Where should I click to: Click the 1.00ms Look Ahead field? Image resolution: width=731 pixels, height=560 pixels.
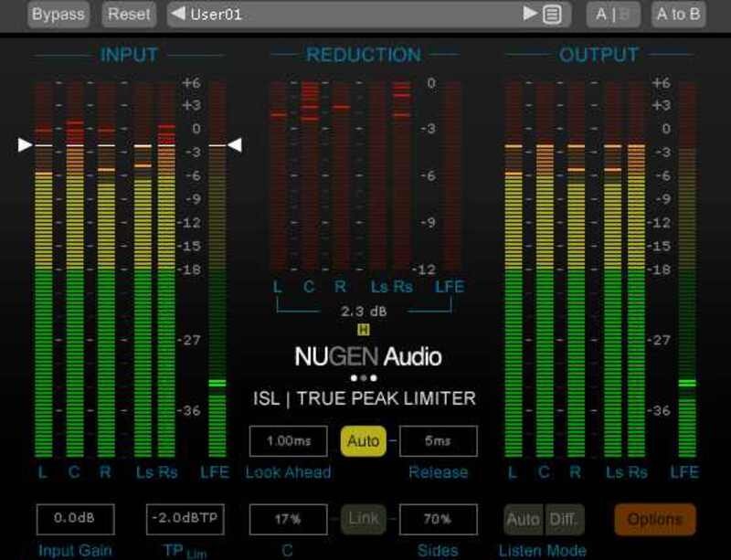click(288, 441)
